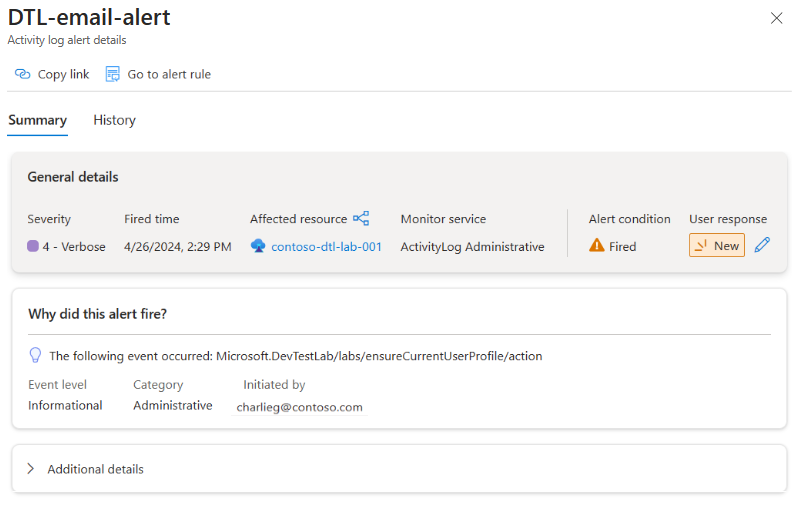The height and width of the screenshot is (514, 802).
Task: Click the Go to alert rule icon
Action: [113, 74]
